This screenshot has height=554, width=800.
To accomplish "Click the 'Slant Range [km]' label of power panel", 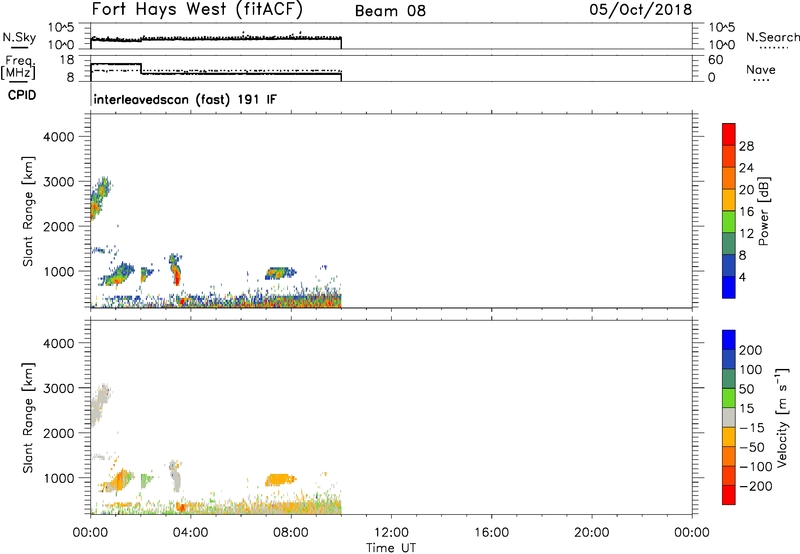I will 28,211.
